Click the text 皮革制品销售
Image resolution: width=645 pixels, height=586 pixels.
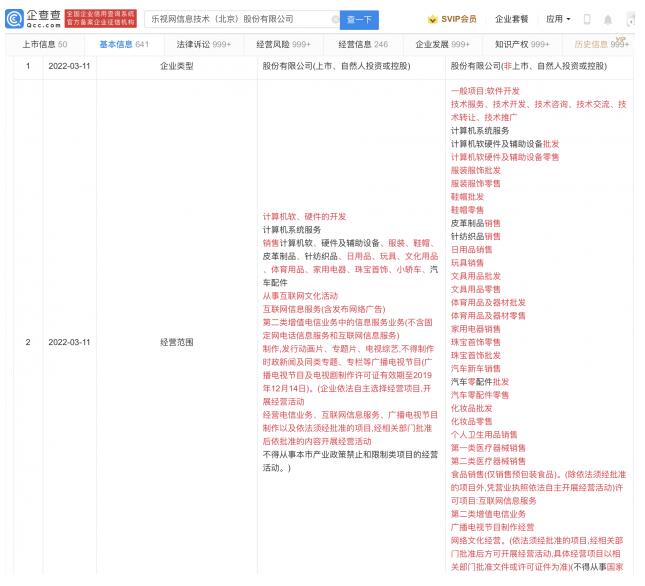(476, 223)
